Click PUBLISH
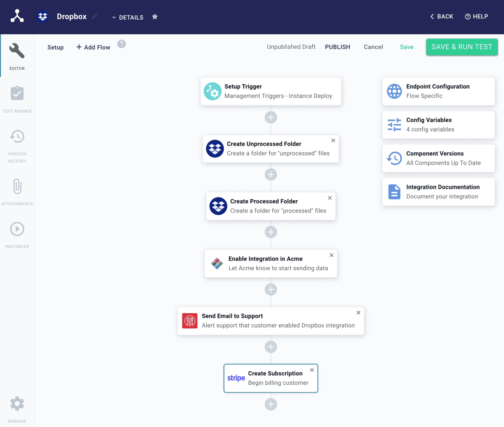The width and height of the screenshot is (504, 427). 338,47
